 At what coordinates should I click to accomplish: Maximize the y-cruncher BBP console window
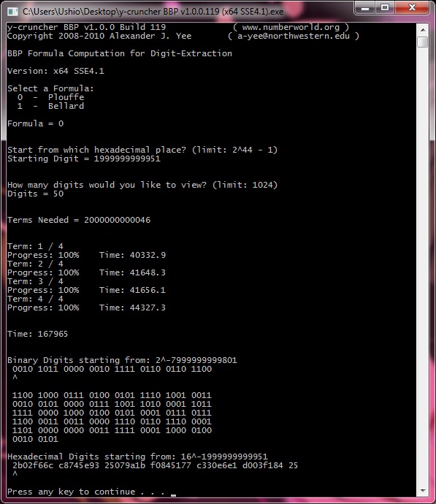[385, 8]
